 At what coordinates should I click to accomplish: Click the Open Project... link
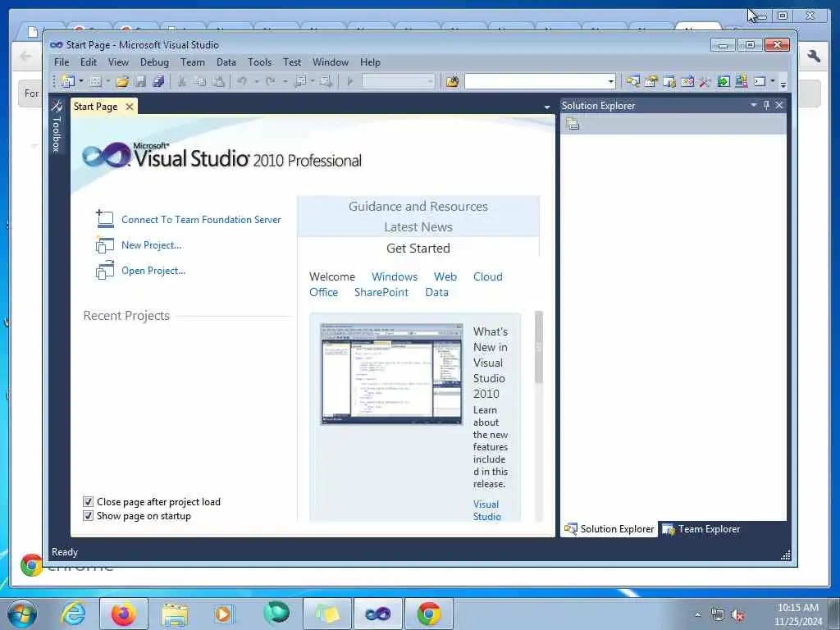coord(153,271)
